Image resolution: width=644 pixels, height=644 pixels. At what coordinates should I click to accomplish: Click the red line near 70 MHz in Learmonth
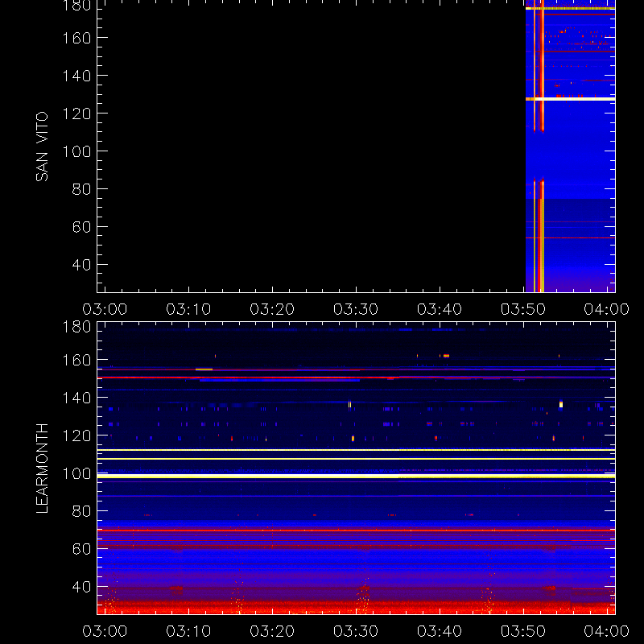pos(356,530)
